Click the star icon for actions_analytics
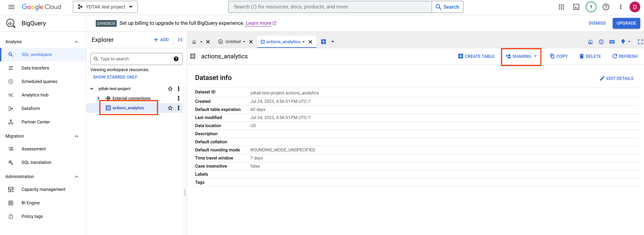Image resolution: width=644 pixels, height=235 pixels. click(x=170, y=108)
